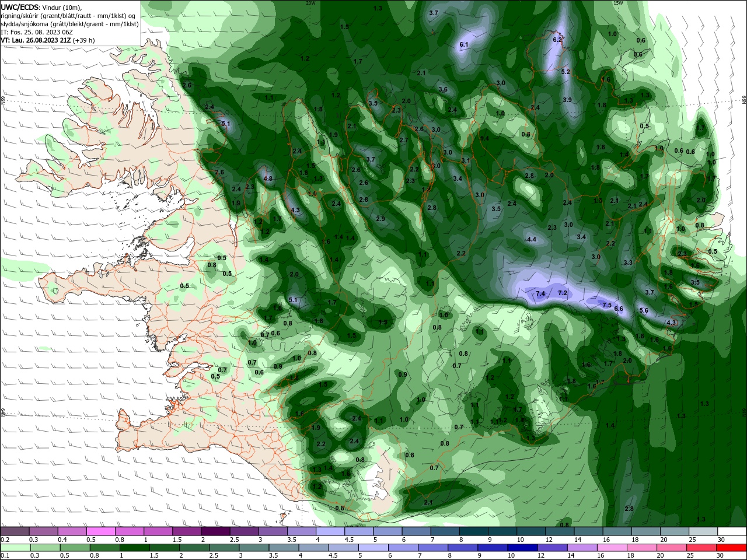
Task: Select the darkest purple swatch labeled 2 in the top legend row
Action: pos(215,531)
